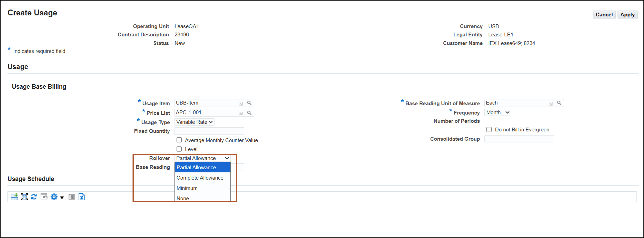
Task: Open the search icon for Price List
Action: pos(249,113)
